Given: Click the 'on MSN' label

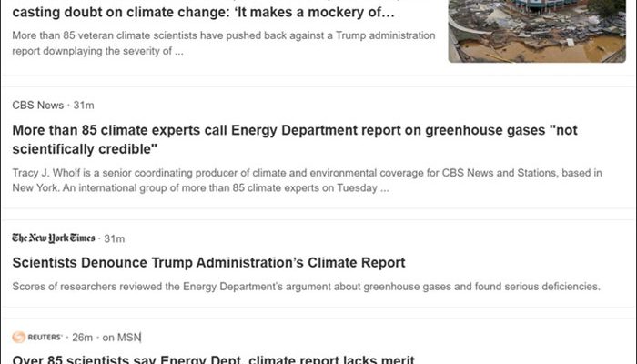Looking at the screenshot, I should coord(122,337).
